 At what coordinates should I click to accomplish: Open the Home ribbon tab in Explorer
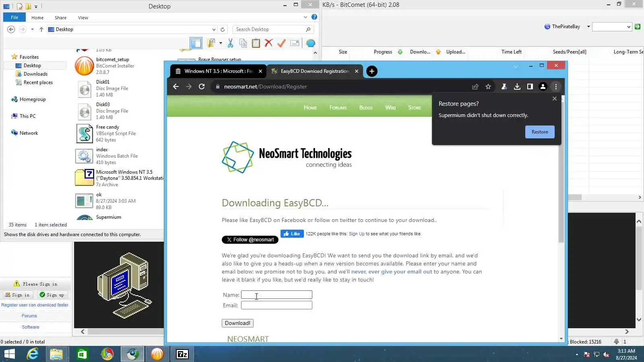(x=37, y=18)
